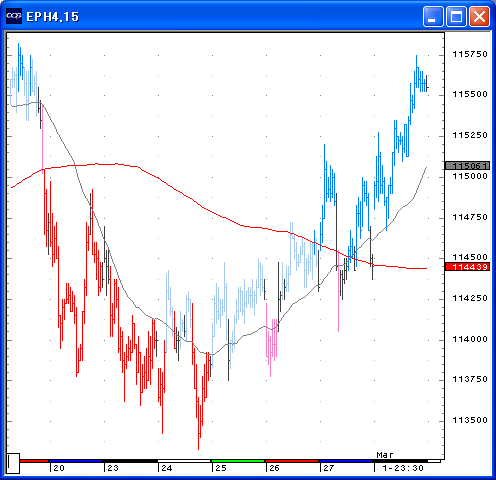Select the 113500 price axis label
Screen dimensions: 496x480
tap(470, 420)
